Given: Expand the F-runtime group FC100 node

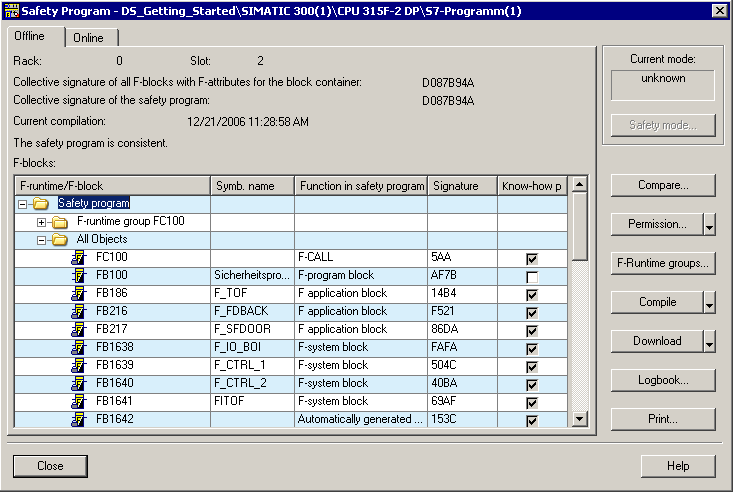Looking at the screenshot, I should [x=42, y=221].
